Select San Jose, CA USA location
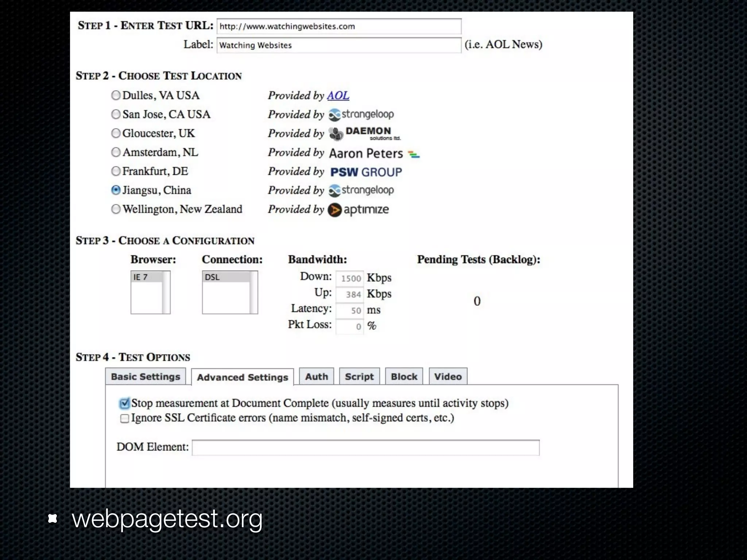The height and width of the screenshot is (560, 747). [116, 114]
